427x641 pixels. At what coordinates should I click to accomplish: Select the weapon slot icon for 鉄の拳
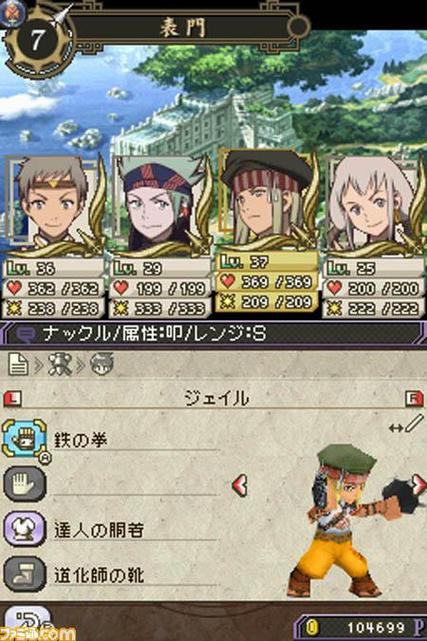coord(24,439)
